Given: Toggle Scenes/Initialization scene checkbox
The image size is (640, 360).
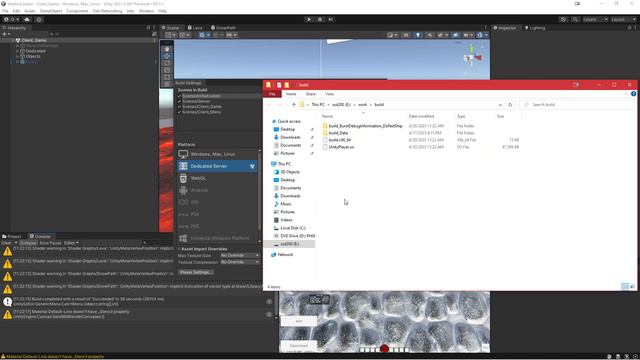Looking at the screenshot, I should click(x=179, y=96).
